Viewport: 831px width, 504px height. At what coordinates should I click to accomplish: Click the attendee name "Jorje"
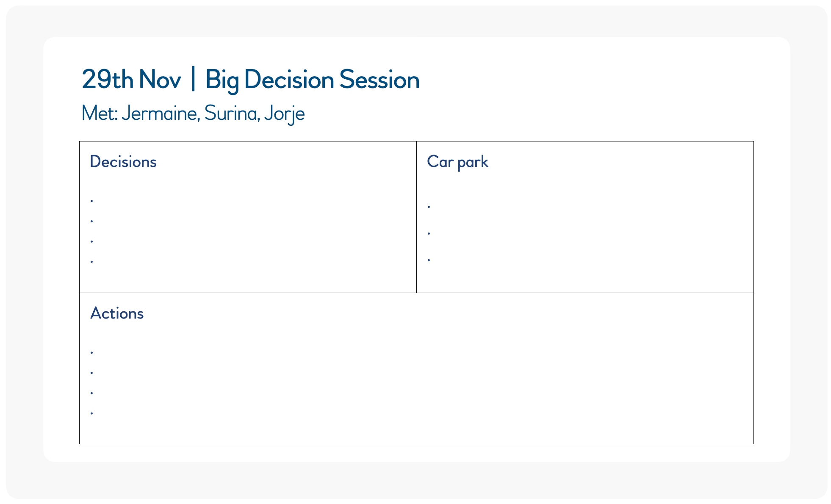pyautogui.click(x=284, y=114)
